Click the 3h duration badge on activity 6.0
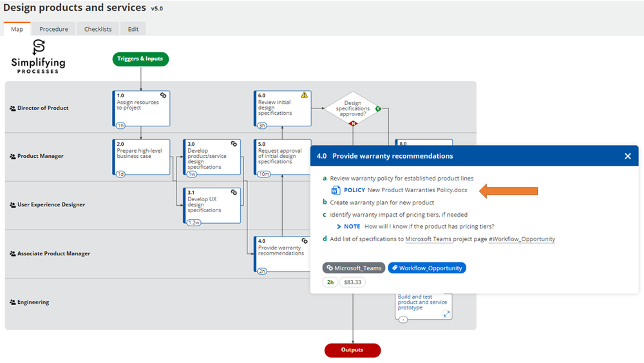 point(262,125)
